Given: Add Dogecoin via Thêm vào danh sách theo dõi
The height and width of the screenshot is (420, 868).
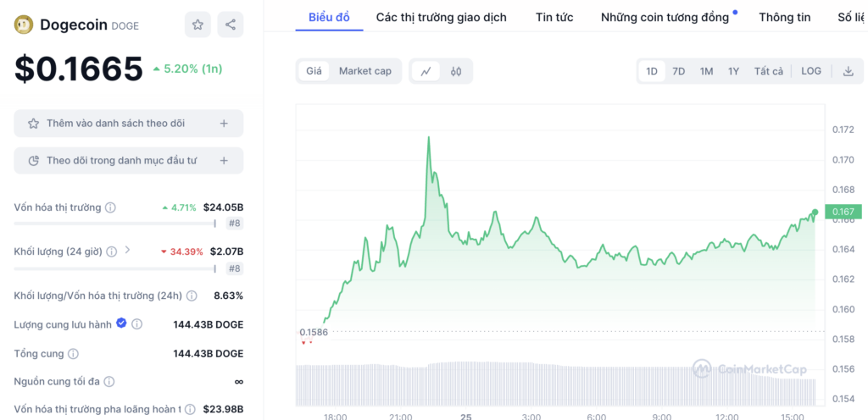Looking at the screenshot, I should (129, 124).
